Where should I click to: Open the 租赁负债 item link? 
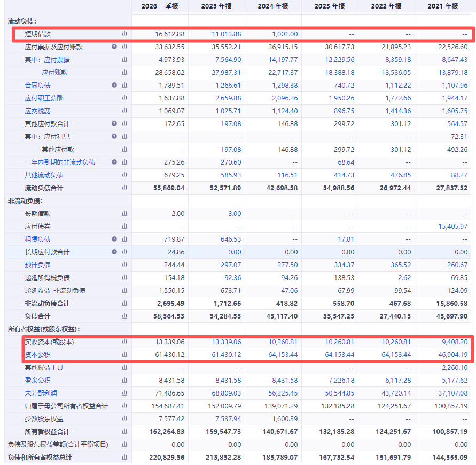tap(37, 239)
